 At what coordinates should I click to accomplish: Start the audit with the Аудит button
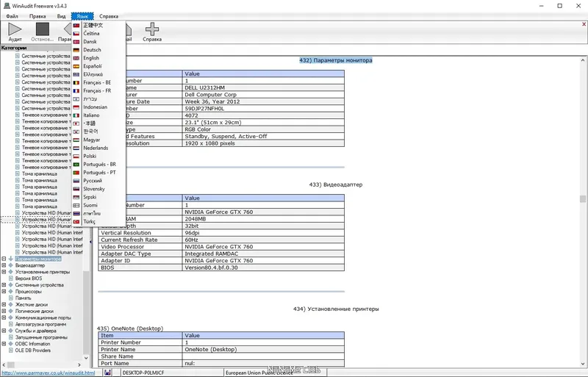coord(15,32)
